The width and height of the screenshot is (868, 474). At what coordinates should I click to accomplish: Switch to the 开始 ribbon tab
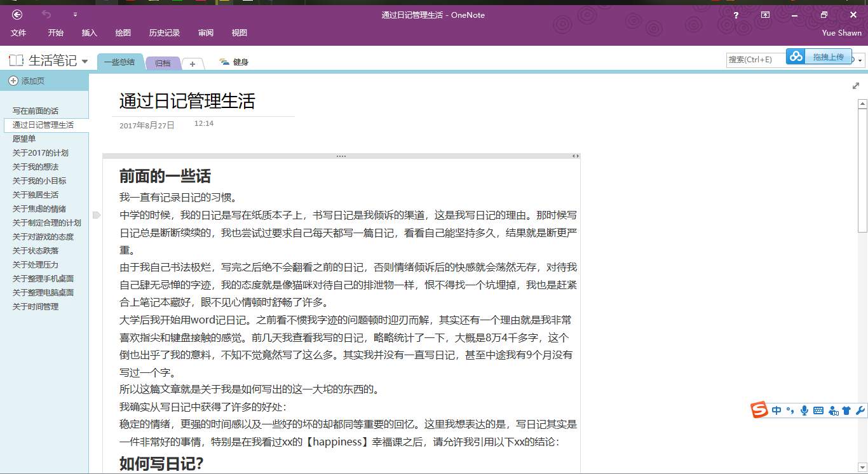56,33
